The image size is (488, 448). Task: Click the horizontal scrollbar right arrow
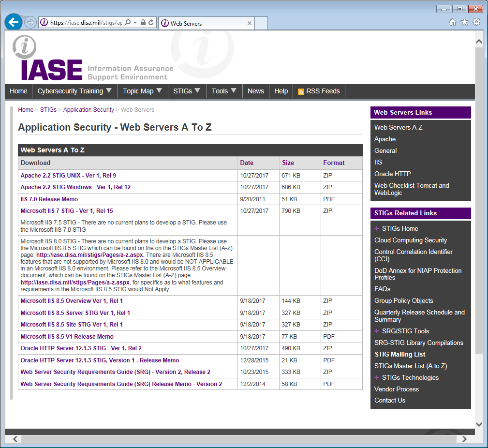pos(464,439)
